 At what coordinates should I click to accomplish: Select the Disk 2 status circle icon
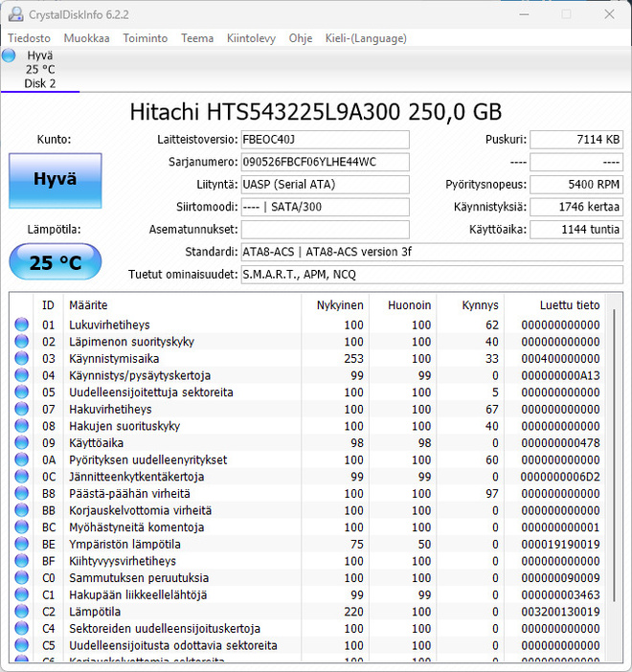click(x=9, y=56)
